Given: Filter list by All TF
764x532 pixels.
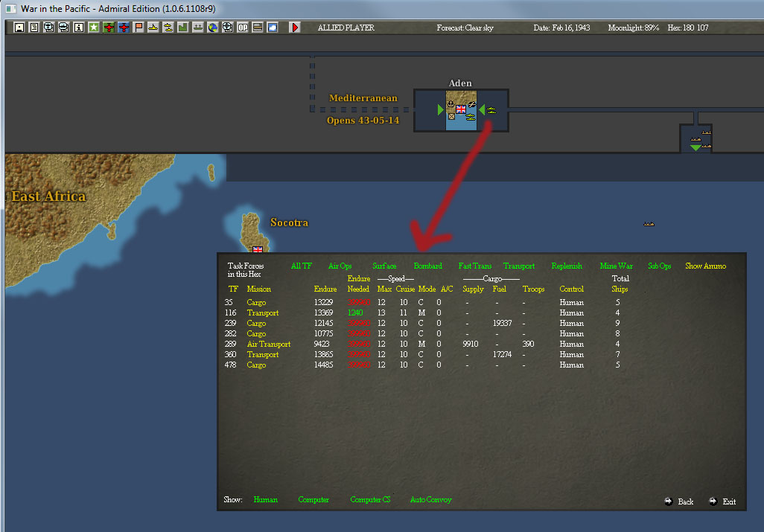Looking at the screenshot, I should [301, 266].
